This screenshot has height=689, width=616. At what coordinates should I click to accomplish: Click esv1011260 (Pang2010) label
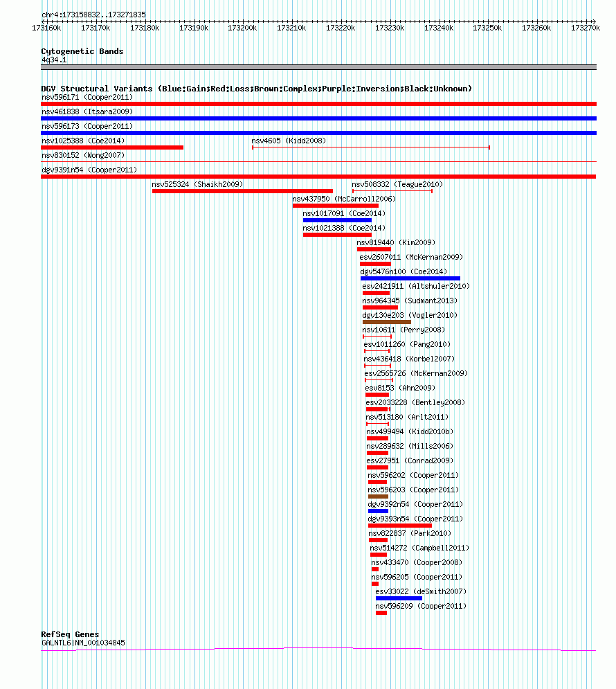point(407,343)
